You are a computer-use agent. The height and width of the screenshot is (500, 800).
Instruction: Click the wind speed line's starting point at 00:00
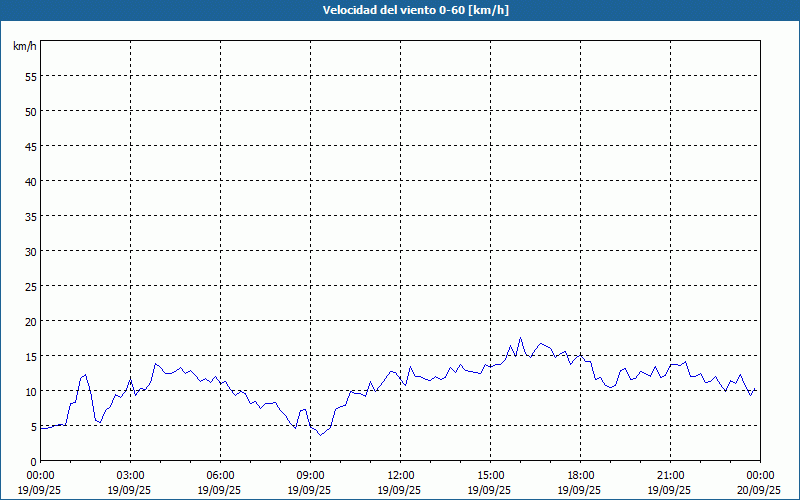tap(41, 428)
